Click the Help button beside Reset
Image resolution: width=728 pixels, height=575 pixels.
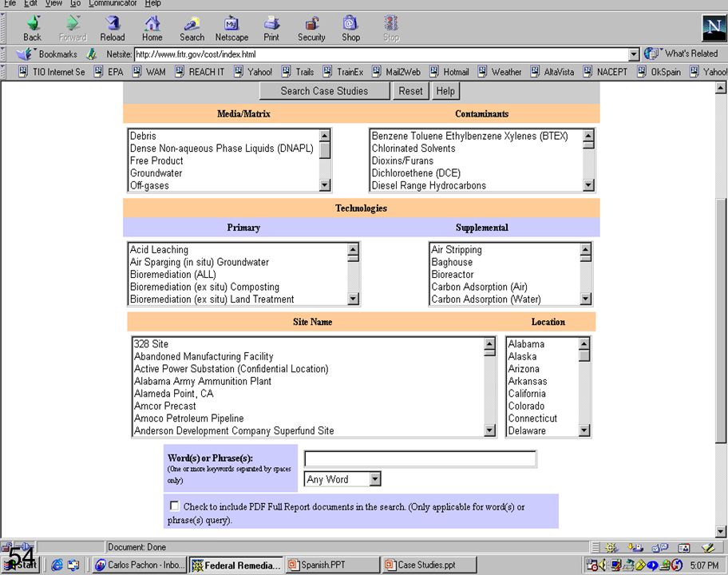(x=445, y=91)
